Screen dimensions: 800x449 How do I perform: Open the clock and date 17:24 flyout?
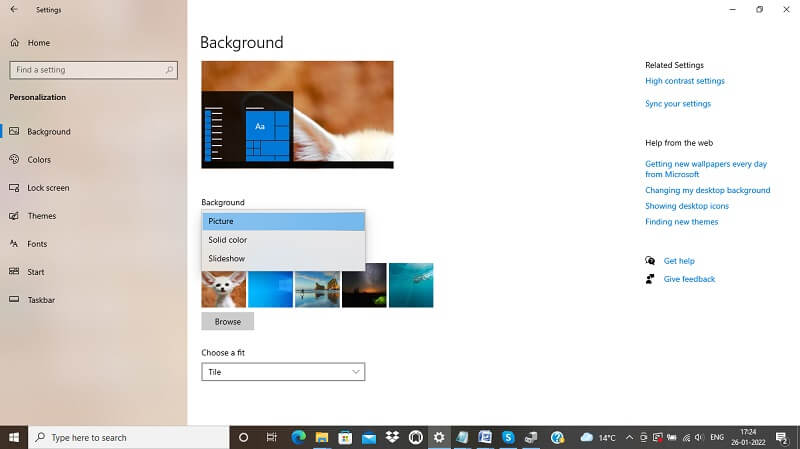(748, 437)
